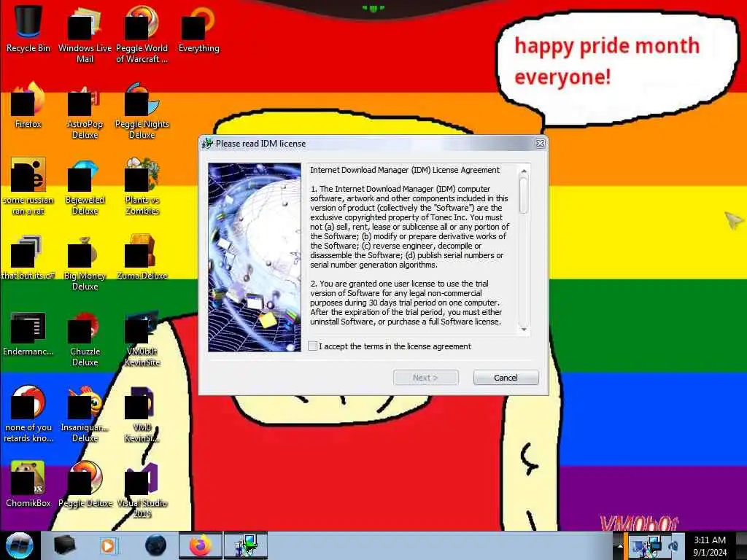The width and height of the screenshot is (747, 560).
Task: Show hidden system tray icons arrow
Action: pyautogui.click(x=620, y=546)
